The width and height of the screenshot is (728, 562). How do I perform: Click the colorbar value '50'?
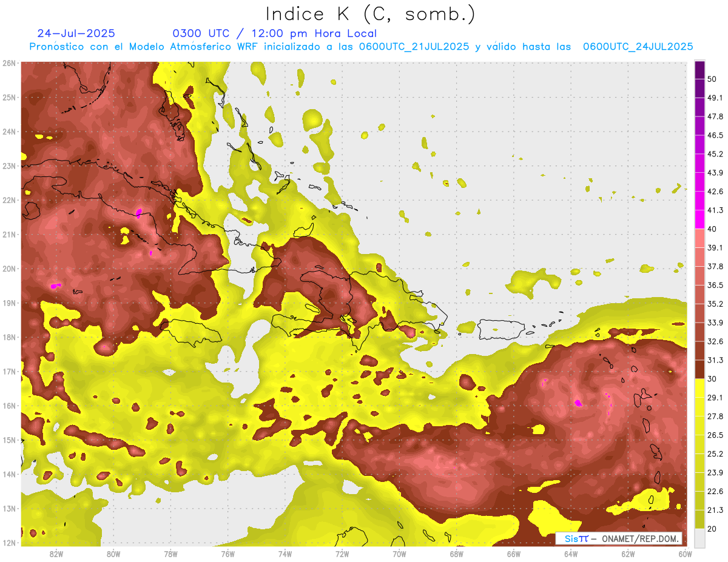coord(713,79)
